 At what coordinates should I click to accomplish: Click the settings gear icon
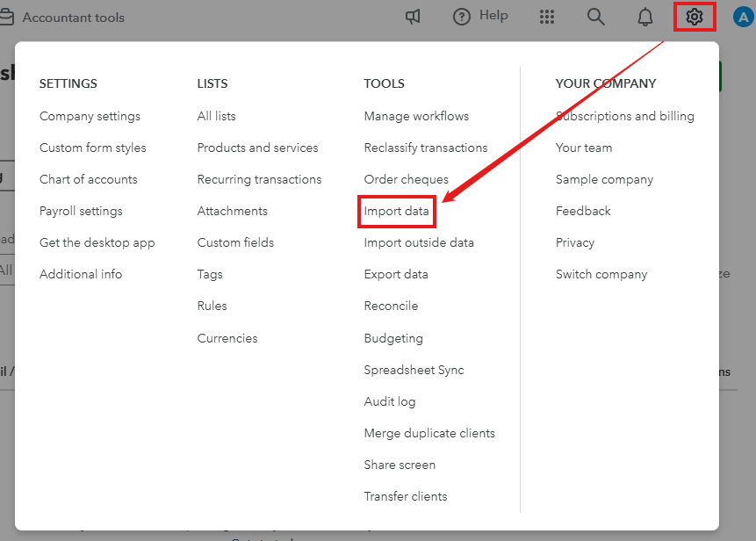coord(695,17)
